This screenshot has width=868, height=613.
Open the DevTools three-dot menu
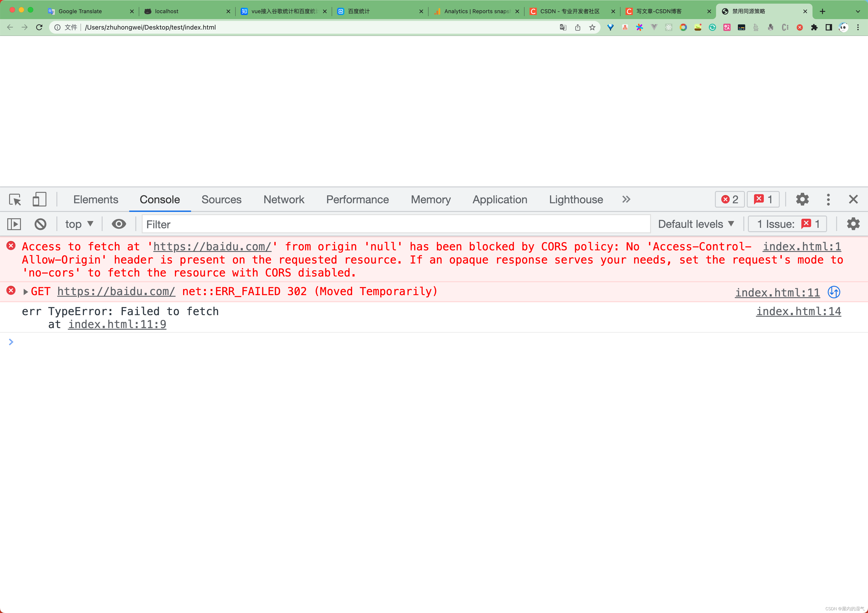pyautogui.click(x=828, y=199)
